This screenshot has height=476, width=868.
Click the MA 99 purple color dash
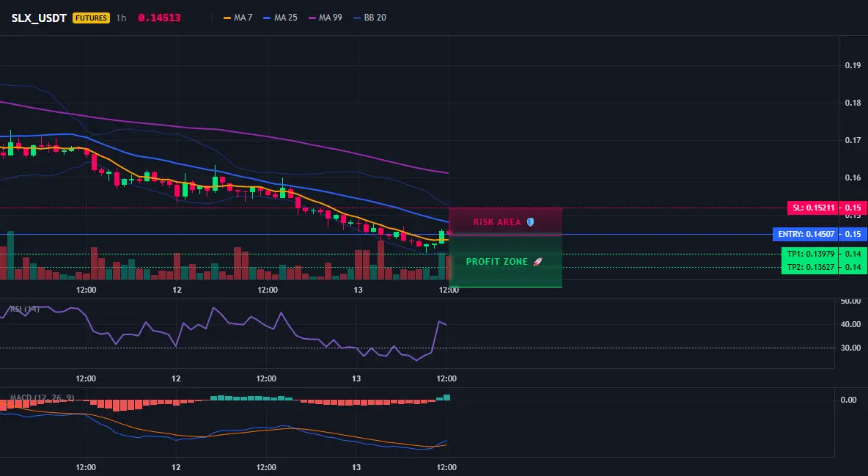(x=312, y=18)
